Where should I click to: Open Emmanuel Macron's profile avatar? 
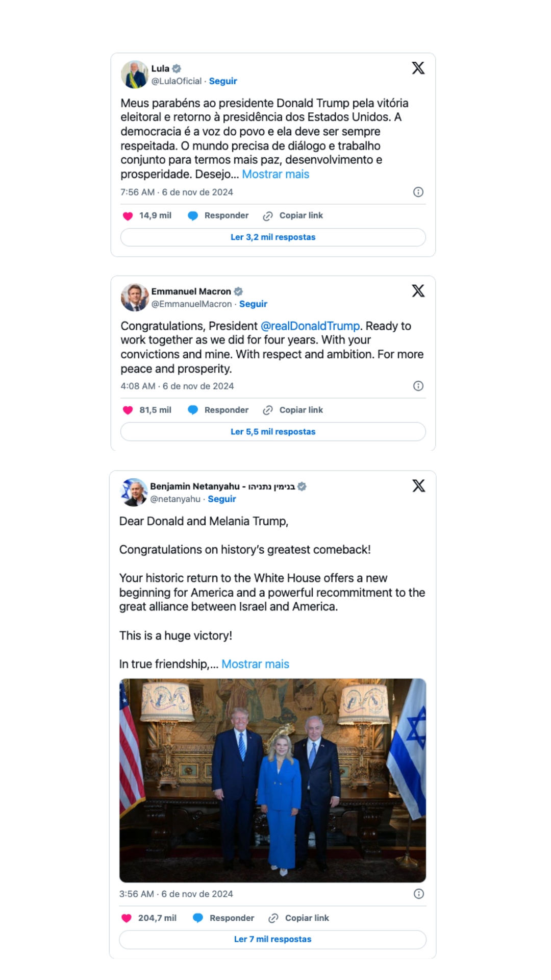click(x=134, y=298)
